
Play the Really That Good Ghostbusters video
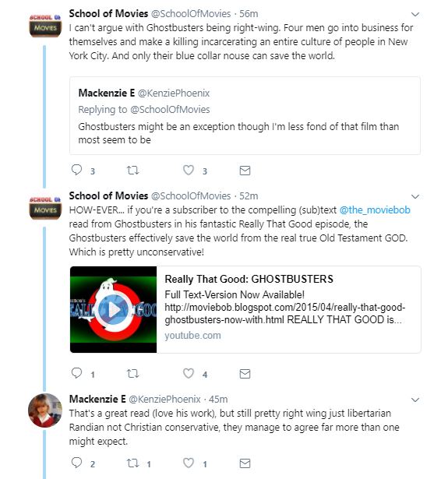click(114, 309)
